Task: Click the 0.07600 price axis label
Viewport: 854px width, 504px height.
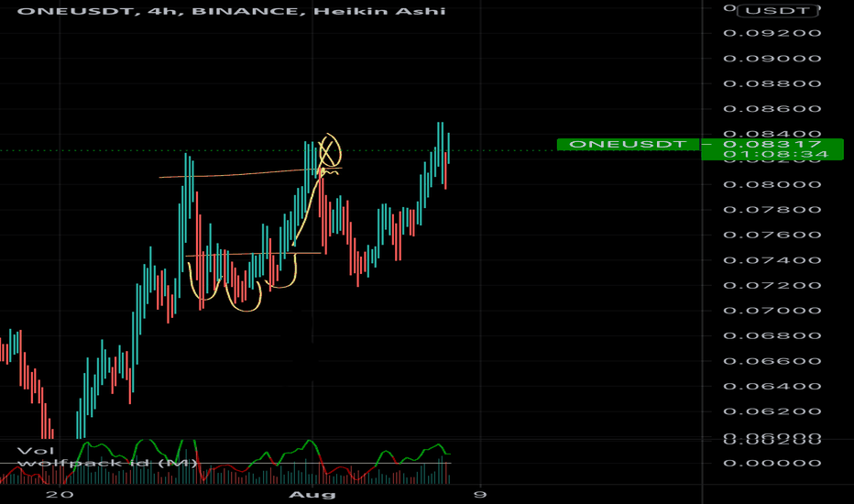Action: point(772,235)
